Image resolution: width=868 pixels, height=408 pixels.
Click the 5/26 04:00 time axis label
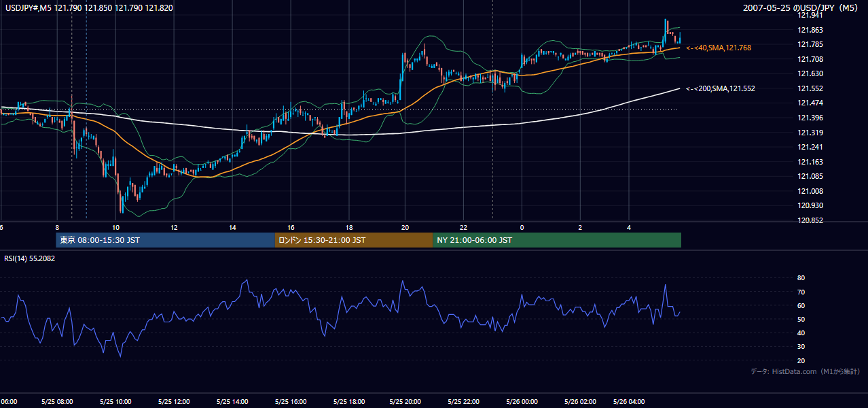click(629, 402)
